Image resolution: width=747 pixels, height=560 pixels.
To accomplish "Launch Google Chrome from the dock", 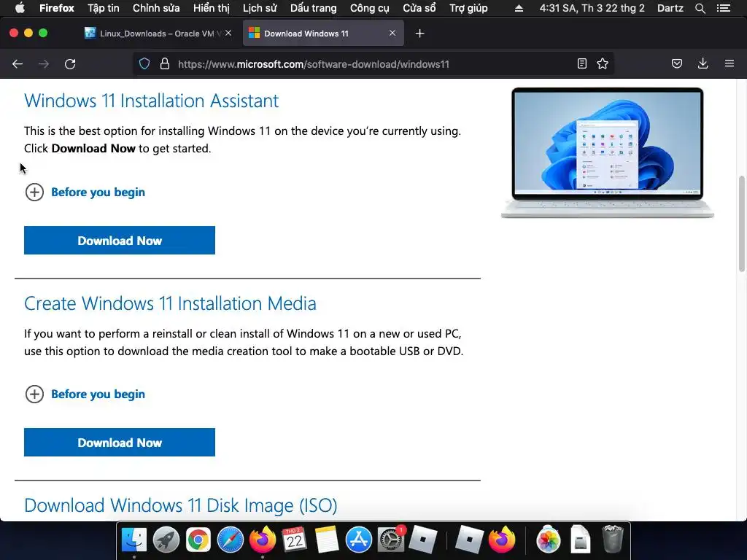I will point(198,540).
